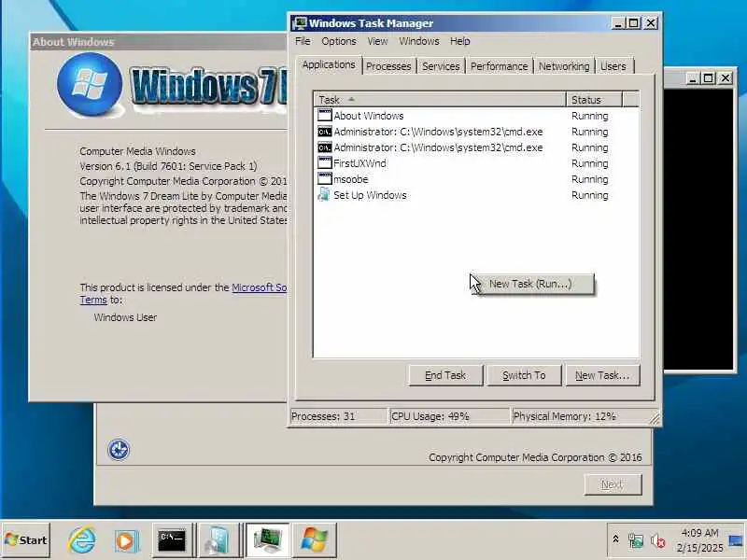
Task: Click the Physical Memory: 12% status entry
Action: point(580,416)
